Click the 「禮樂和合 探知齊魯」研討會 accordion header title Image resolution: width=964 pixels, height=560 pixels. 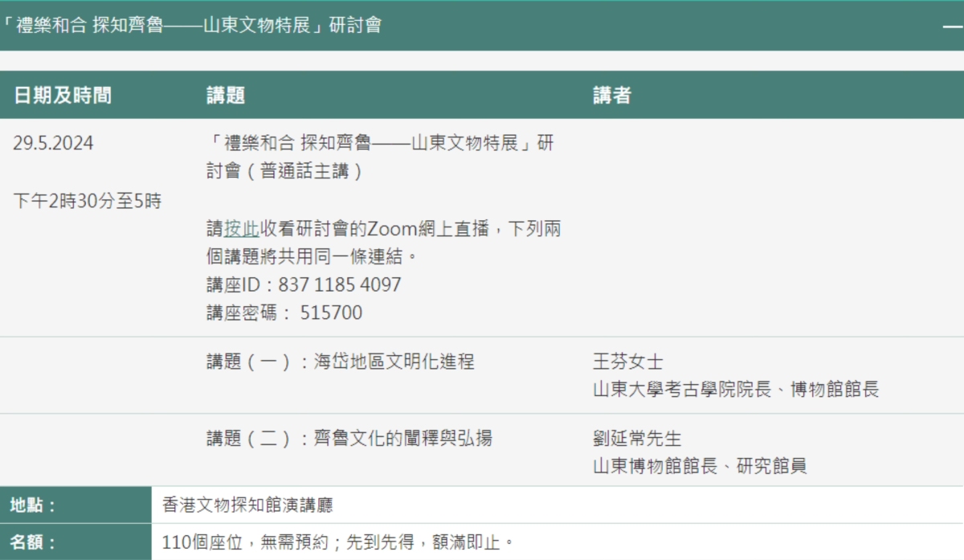pyautogui.click(x=191, y=25)
